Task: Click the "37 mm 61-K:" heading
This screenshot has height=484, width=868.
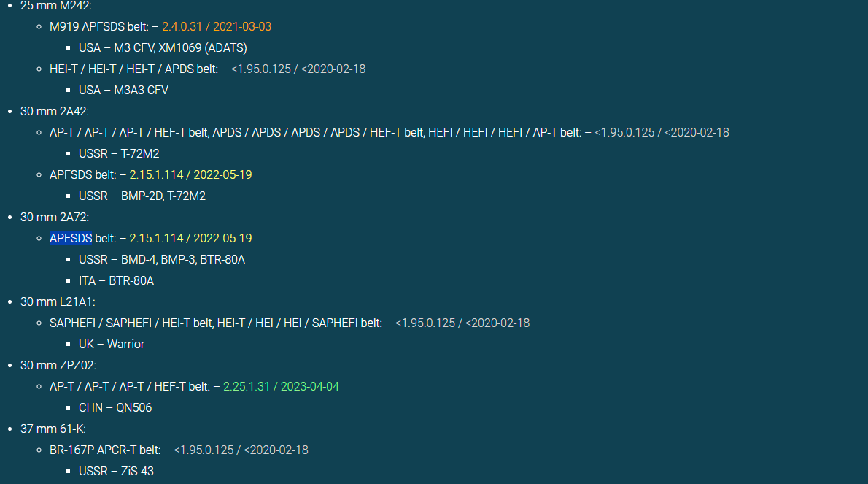Action: [53, 429]
